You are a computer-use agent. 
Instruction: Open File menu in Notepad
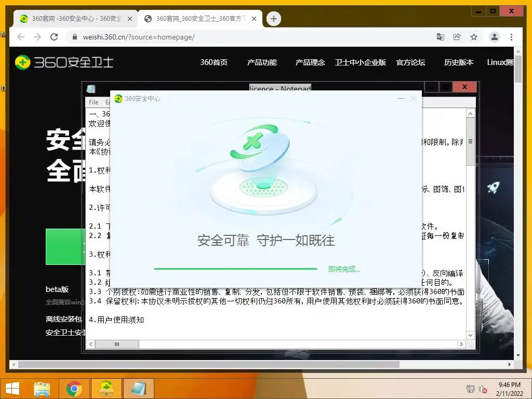coord(94,102)
